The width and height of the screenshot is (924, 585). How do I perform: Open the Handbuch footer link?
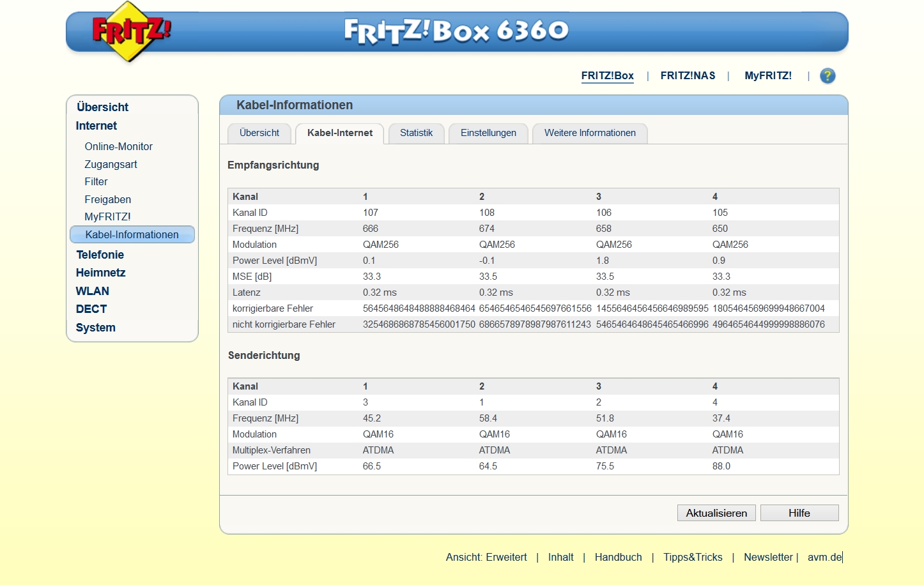[x=618, y=557]
